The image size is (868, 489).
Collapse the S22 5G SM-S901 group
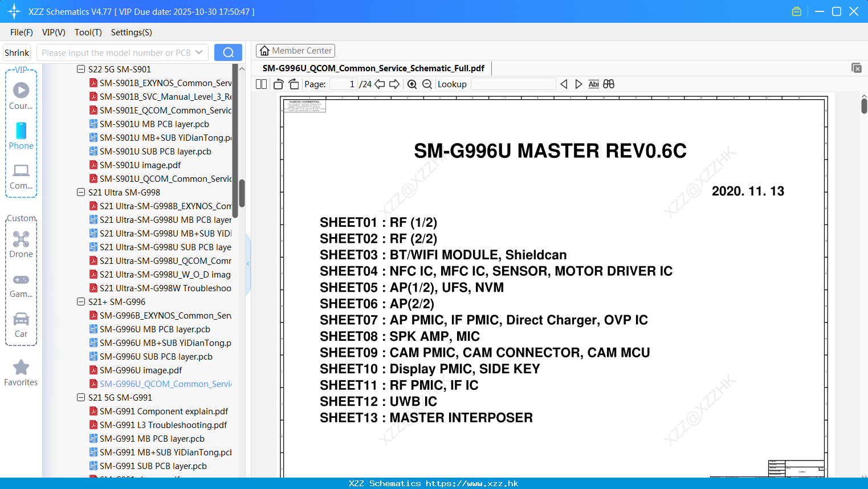coord(81,69)
